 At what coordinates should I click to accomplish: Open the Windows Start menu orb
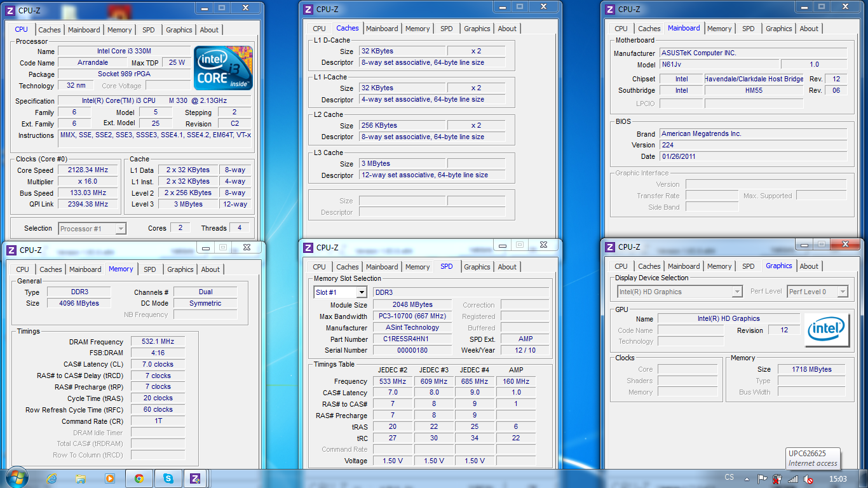(x=16, y=478)
